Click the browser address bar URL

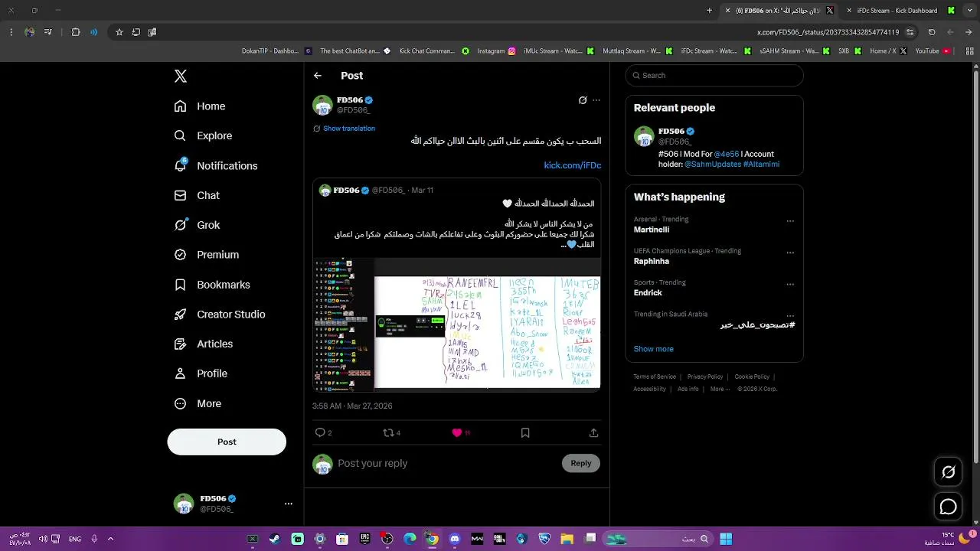tap(828, 32)
